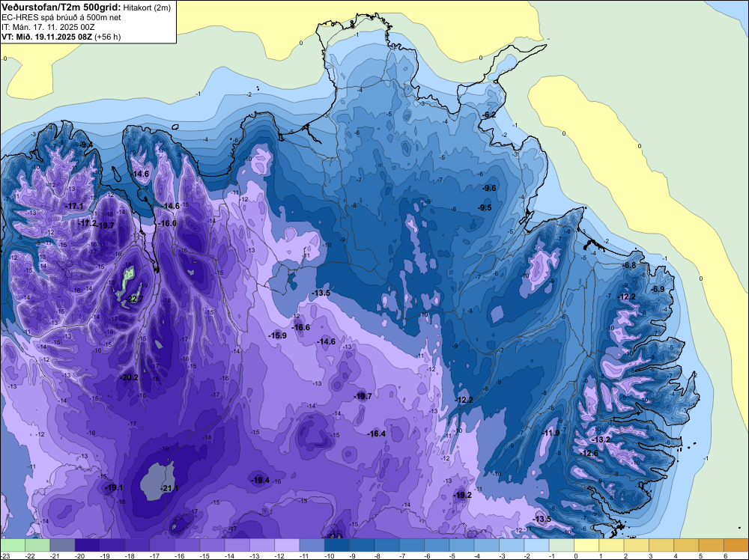This screenshot has height=560, width=749.
Task: Click the -16.4 temperature value
Action: (x=377, y=433)
